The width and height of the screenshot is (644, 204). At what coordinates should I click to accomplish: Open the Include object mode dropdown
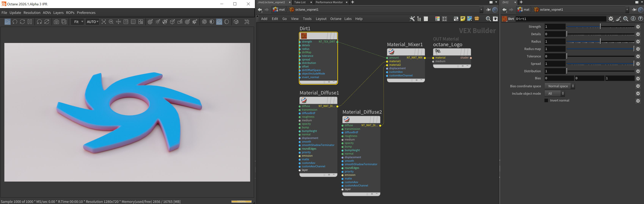coord(554,94)
